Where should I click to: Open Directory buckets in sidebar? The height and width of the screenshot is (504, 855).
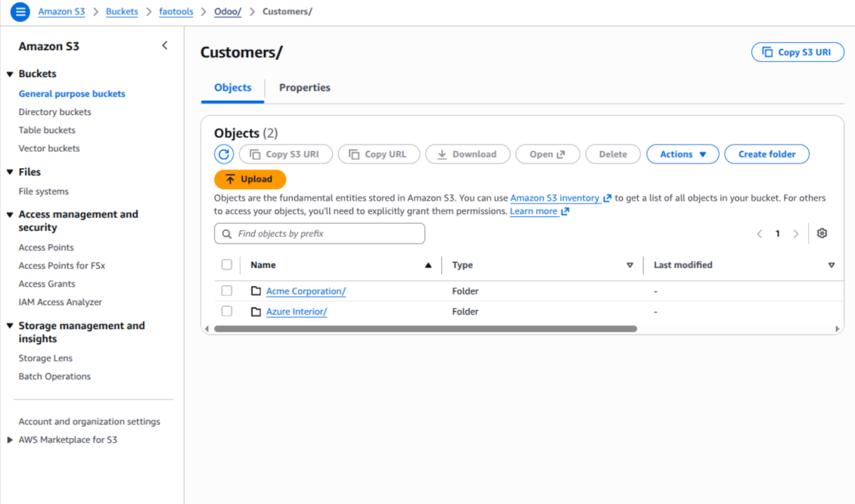click(55, 112)
